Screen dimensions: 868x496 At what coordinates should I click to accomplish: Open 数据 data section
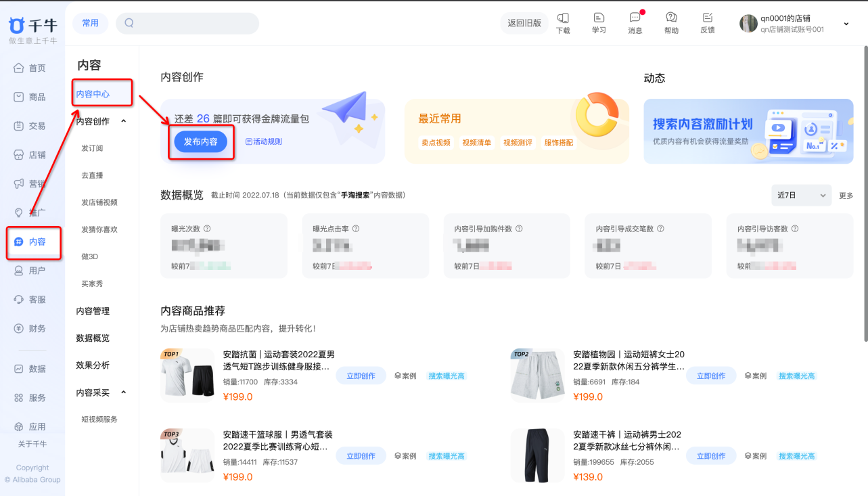click(30, 369)
